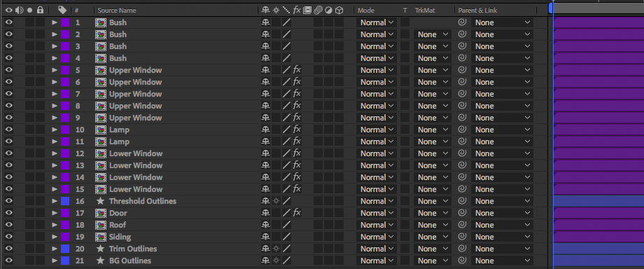Expand Threshold Outlines layer properties triangle
The image size is (644, 269).
[x=54, y=201]
